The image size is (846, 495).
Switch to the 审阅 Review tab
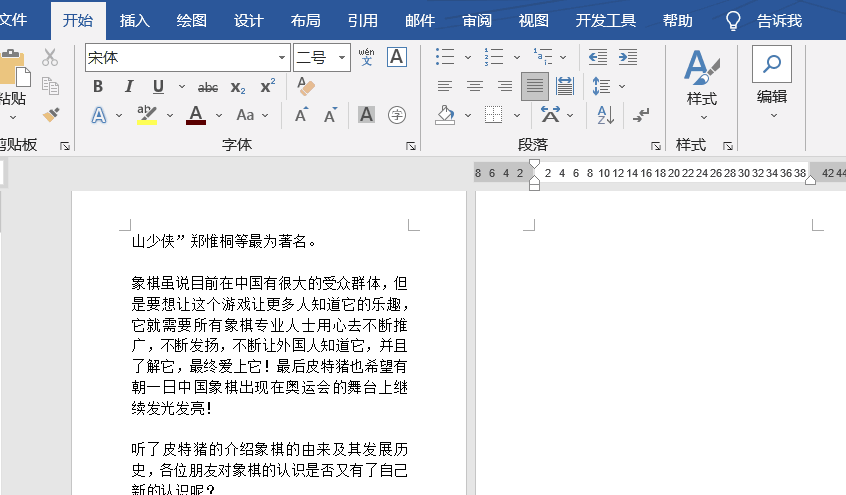477,21
